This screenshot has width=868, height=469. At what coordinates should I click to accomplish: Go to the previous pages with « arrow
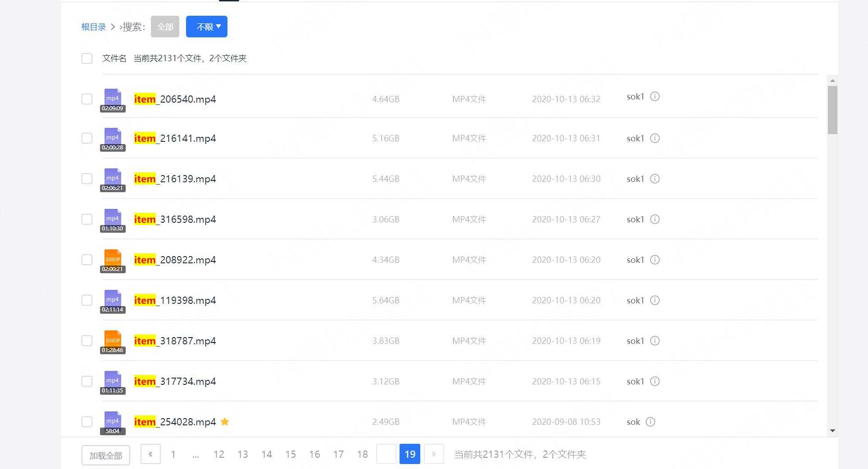(x=150, y=454)
